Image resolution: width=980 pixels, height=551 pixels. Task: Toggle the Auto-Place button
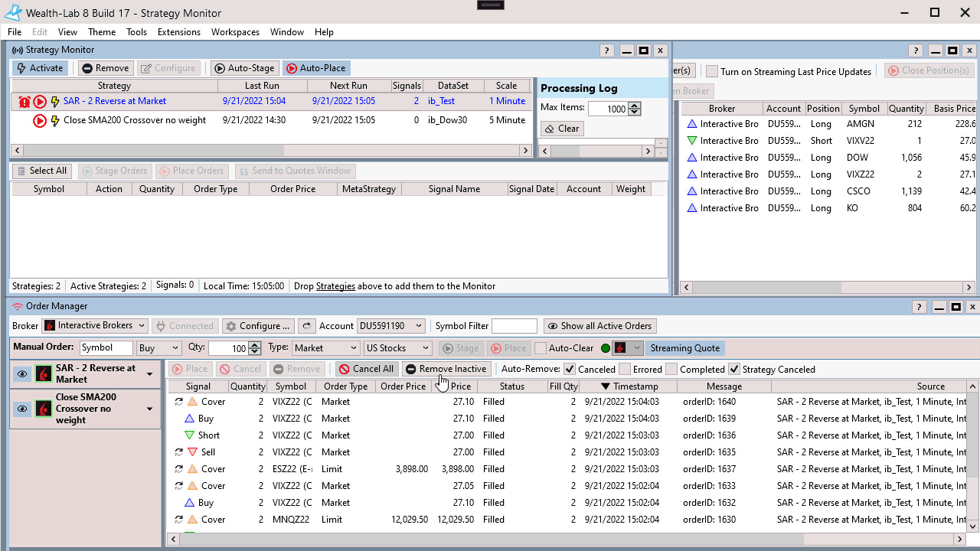coord(315,68)
